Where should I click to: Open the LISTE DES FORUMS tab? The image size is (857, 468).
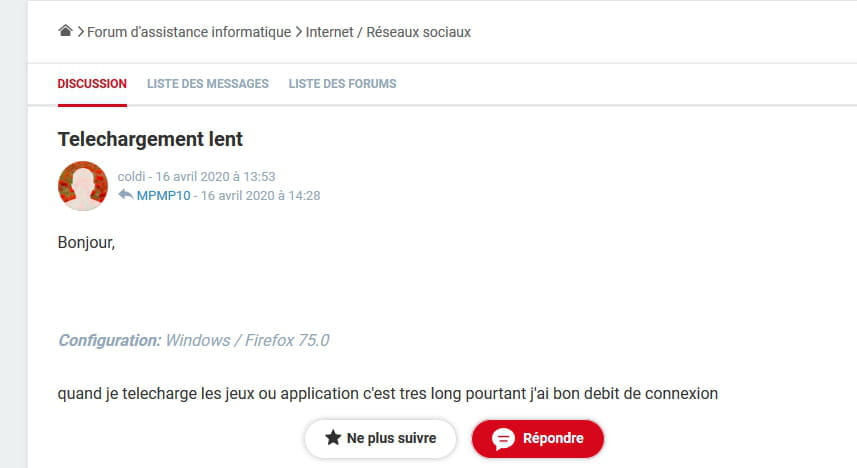[342, 84]
